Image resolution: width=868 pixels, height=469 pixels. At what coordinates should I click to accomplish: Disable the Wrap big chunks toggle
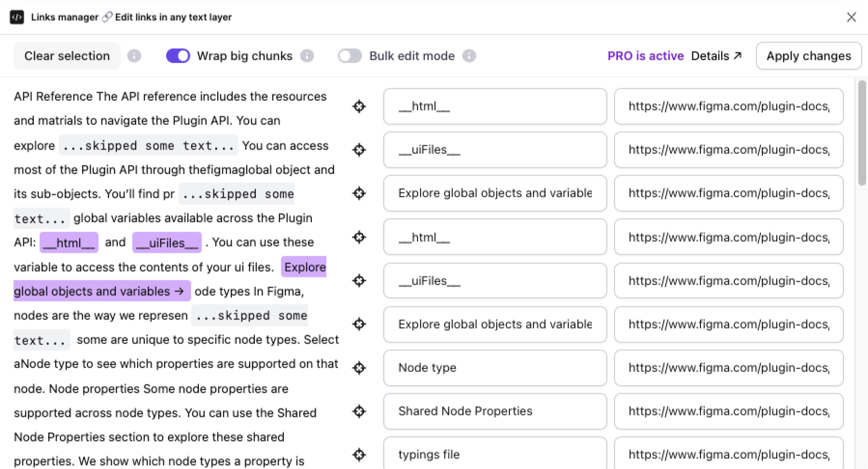point(178,55)
